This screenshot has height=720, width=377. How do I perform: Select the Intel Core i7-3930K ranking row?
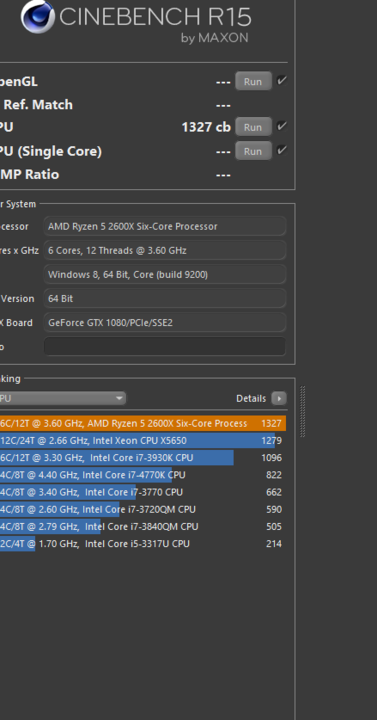(143, 458)
